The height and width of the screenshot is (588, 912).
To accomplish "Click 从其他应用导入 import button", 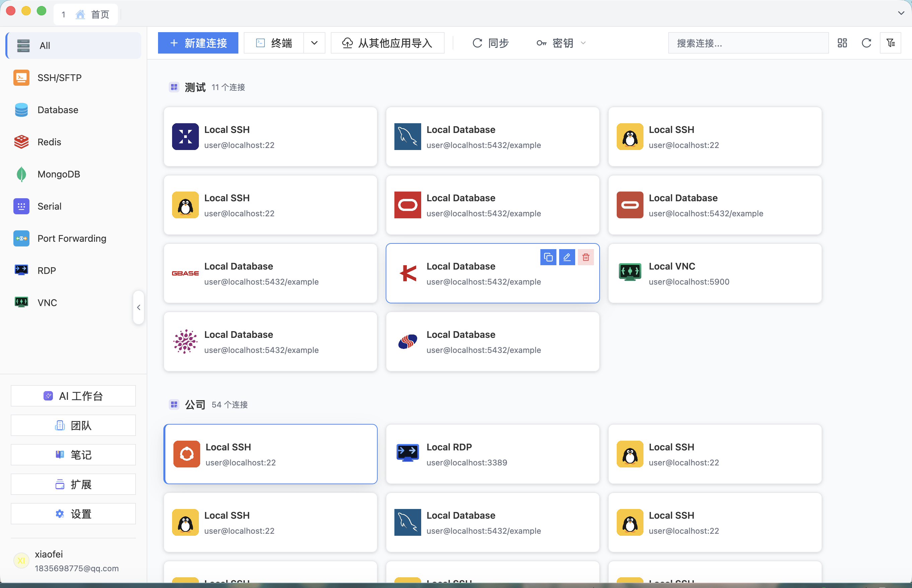I will click(387, 43).
